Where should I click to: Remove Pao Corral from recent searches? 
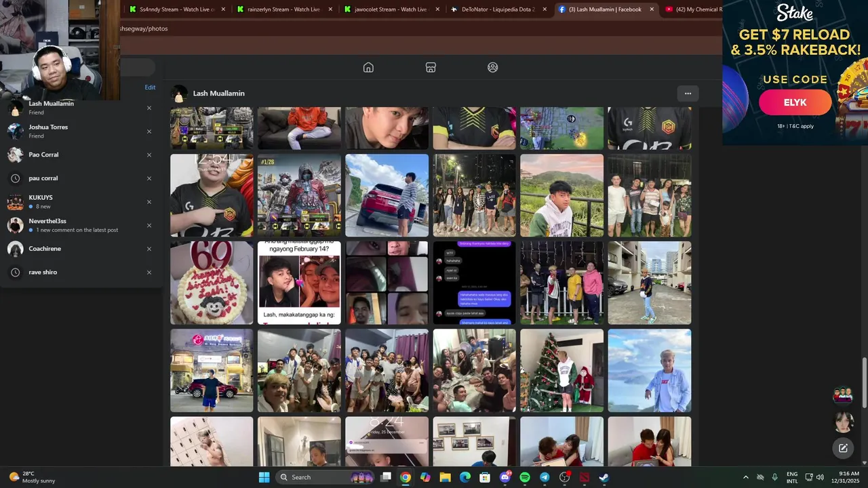tap(149, 155)
